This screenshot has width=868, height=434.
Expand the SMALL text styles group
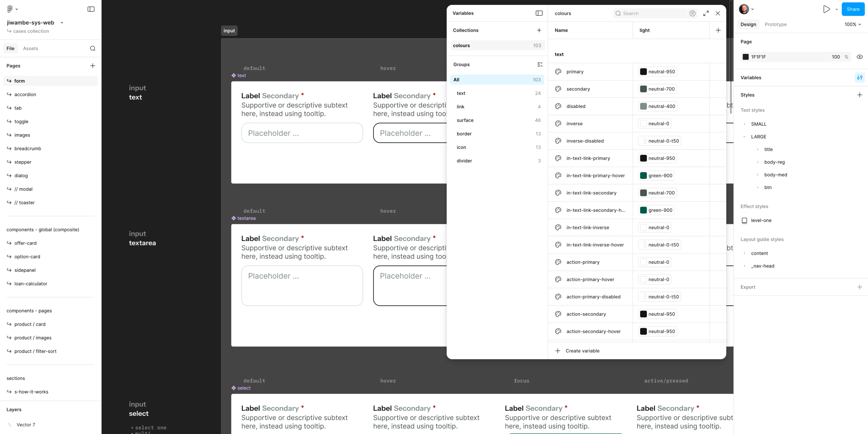point(744,124)
